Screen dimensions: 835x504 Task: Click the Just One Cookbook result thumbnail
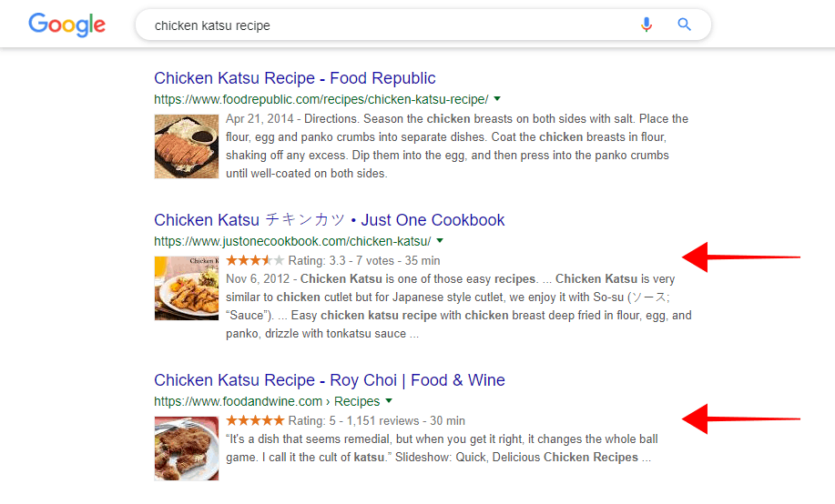tap(186, 287)
